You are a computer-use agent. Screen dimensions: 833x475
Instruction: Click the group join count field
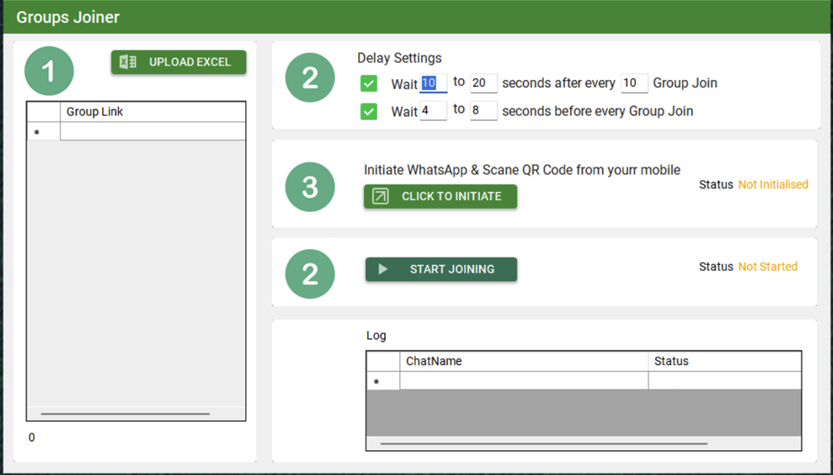(x=634, y=84)
